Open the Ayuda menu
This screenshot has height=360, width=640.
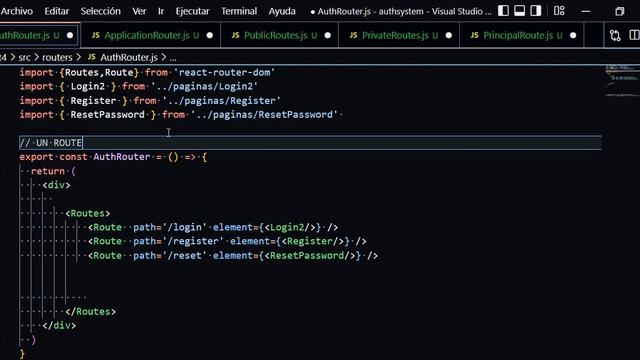pos(282,11)
